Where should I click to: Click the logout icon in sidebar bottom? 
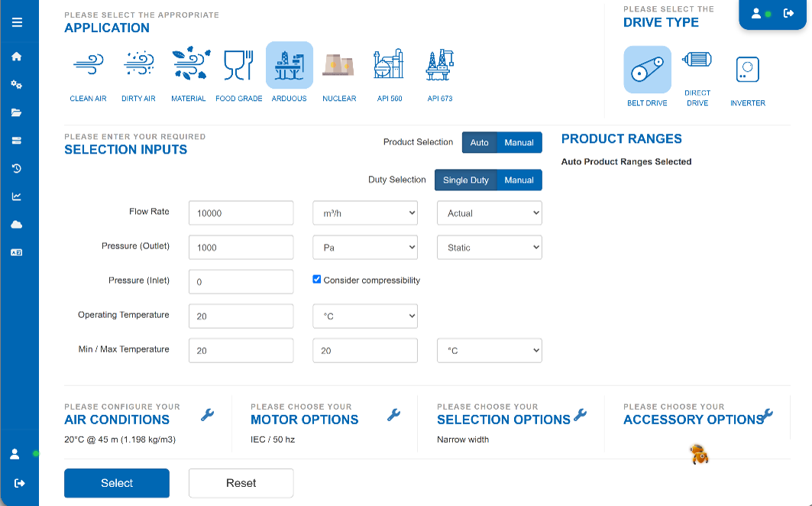tap(20, 483)
